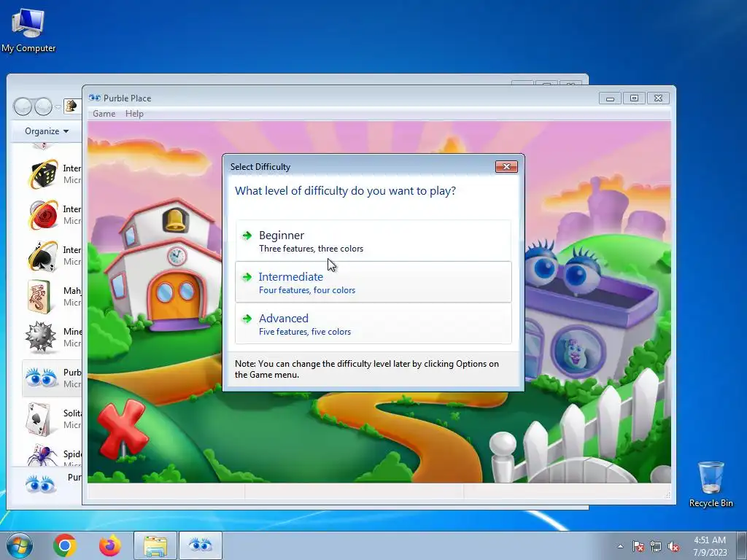747x560 pixels.
Task: Launch Google Chrome from the taskbar
Action: coord(65,545)
